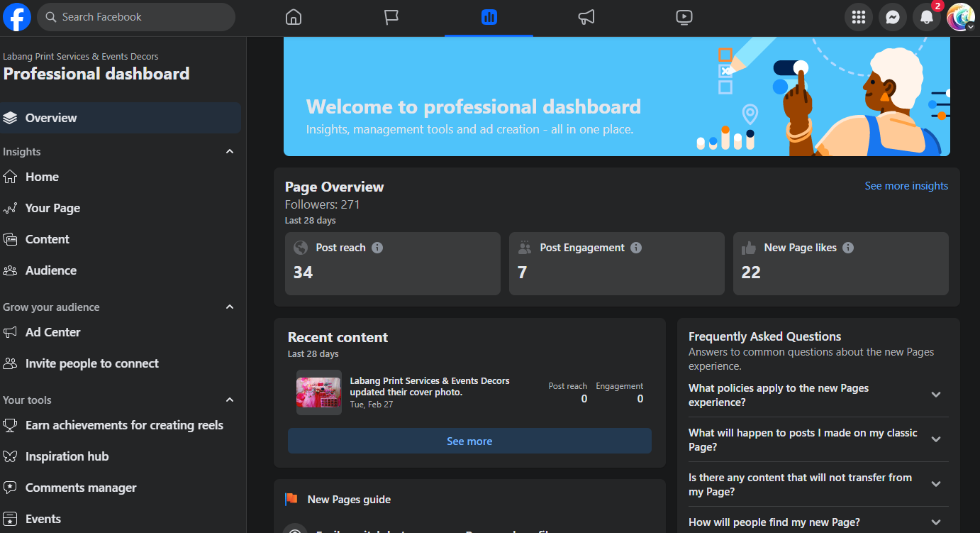The height and width of the screenshot is (533, 980).
Task: Expand the find my new Page FAQ chevron
Action: (x=936, y=522)
